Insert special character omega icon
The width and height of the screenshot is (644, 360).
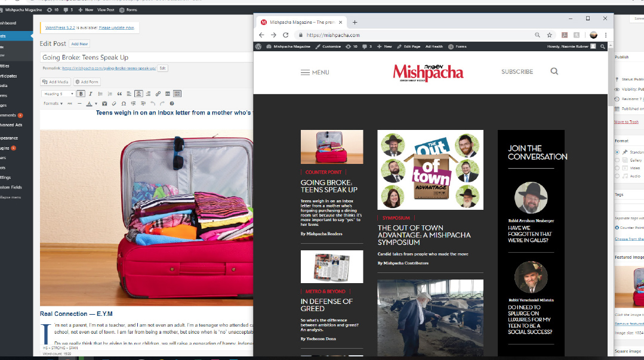124,104
